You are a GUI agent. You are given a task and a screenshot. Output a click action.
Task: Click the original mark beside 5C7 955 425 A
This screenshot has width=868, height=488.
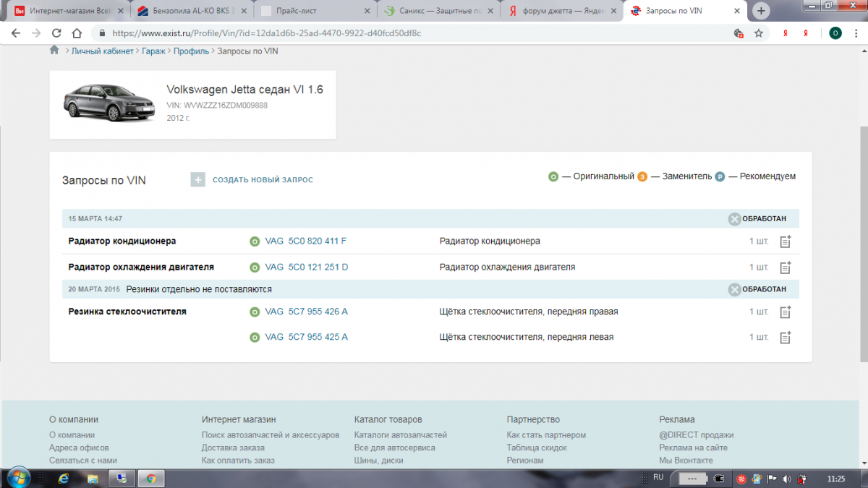(255, 338)
